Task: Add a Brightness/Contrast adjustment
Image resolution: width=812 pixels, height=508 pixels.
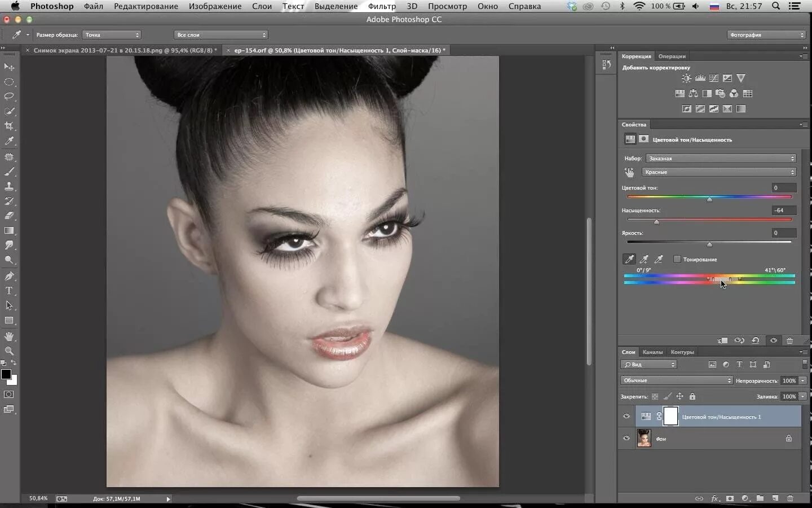Action: (686, 78)
